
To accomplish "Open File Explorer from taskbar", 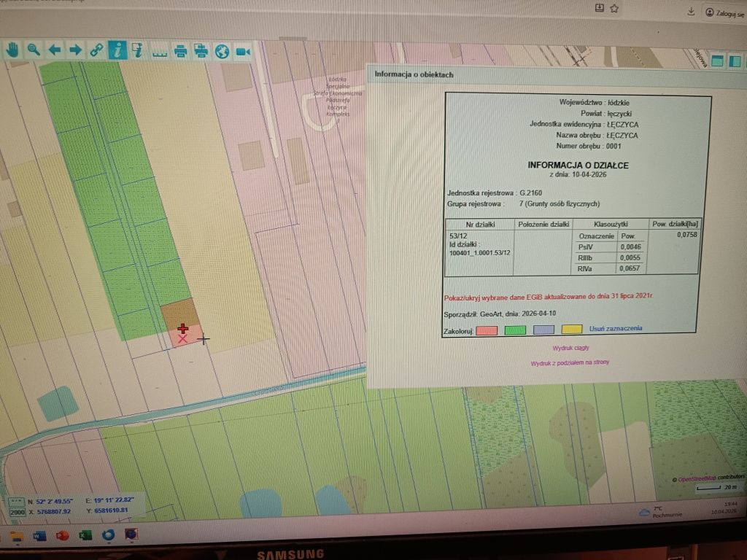I will [18, 537].
